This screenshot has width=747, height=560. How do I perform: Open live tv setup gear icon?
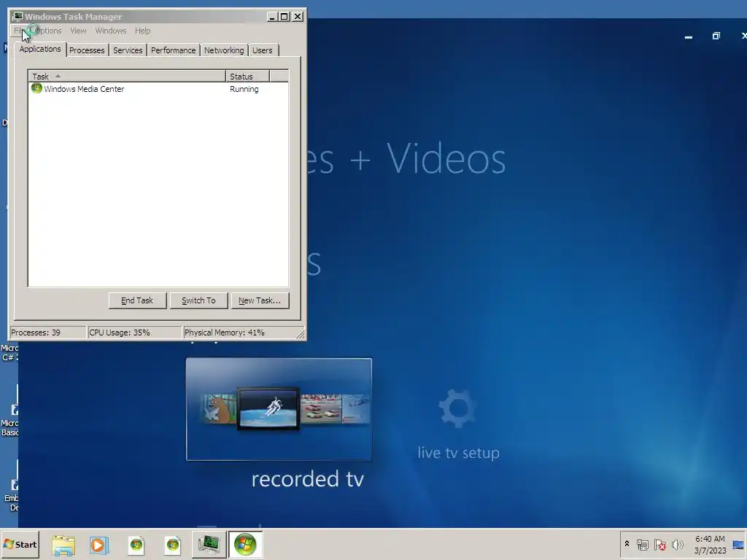click(457, 408)
